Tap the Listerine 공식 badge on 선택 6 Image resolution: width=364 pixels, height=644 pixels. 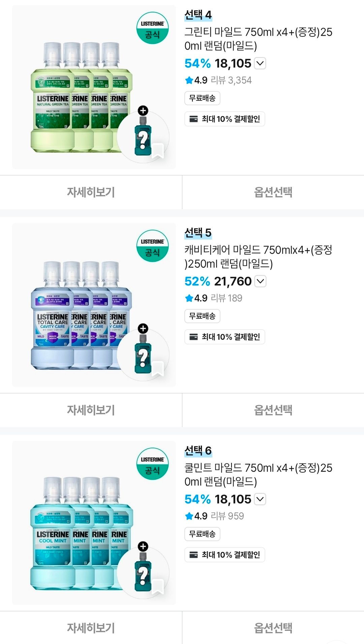tap(152, 464)
